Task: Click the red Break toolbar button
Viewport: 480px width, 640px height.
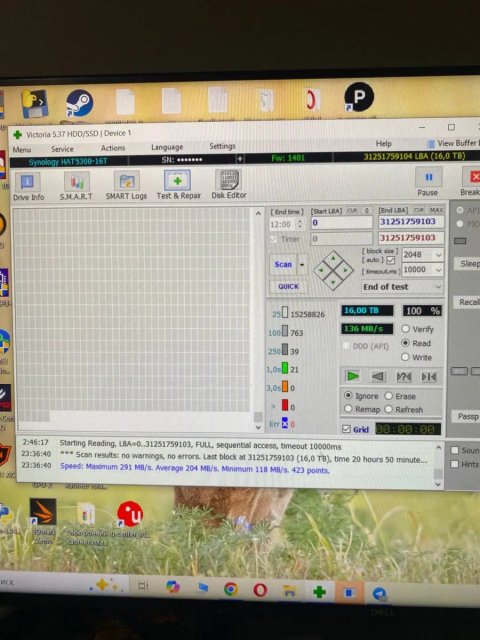Action: coord(471,182)
